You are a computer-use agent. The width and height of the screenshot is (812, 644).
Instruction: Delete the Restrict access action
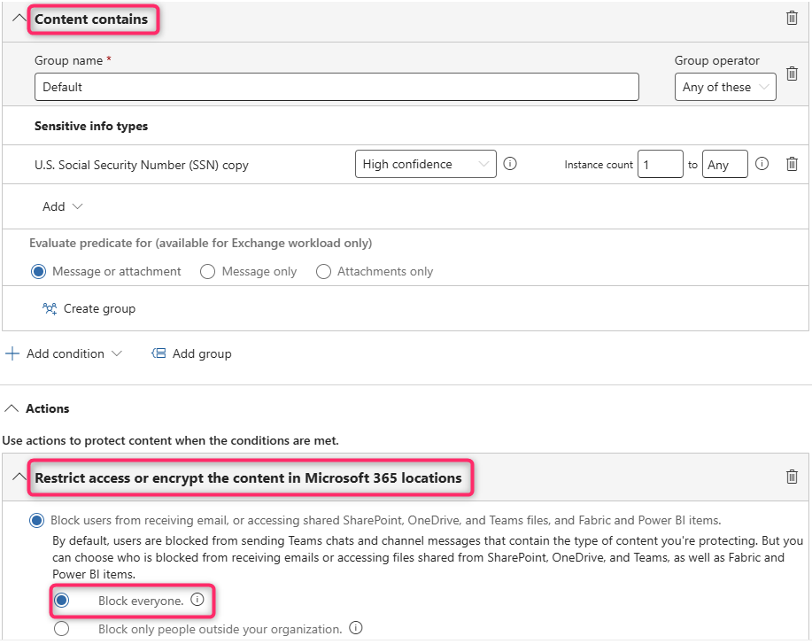792,477
